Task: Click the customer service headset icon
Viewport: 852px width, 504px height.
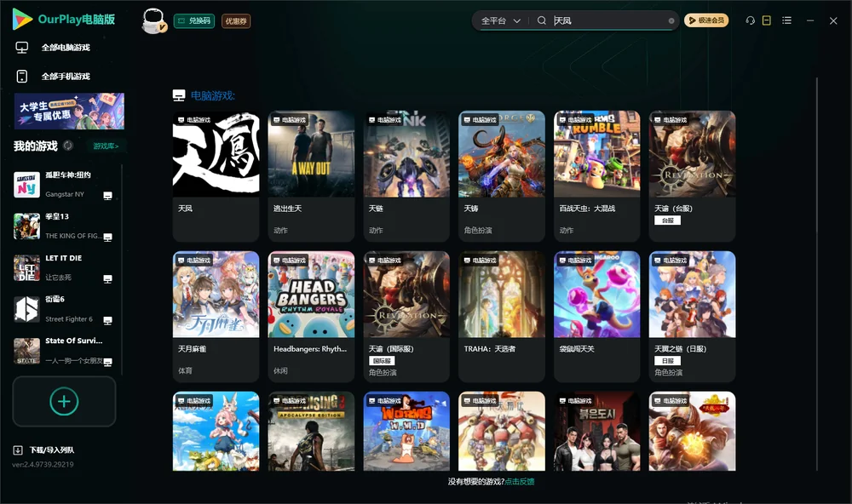Action: (x=751, y=20)
